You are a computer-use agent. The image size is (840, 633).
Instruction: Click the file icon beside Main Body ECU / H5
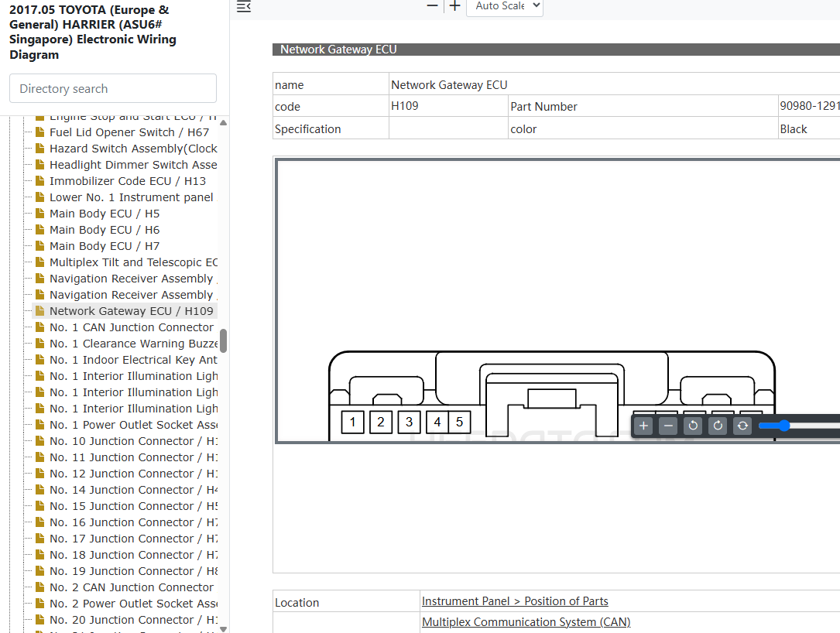39,213
